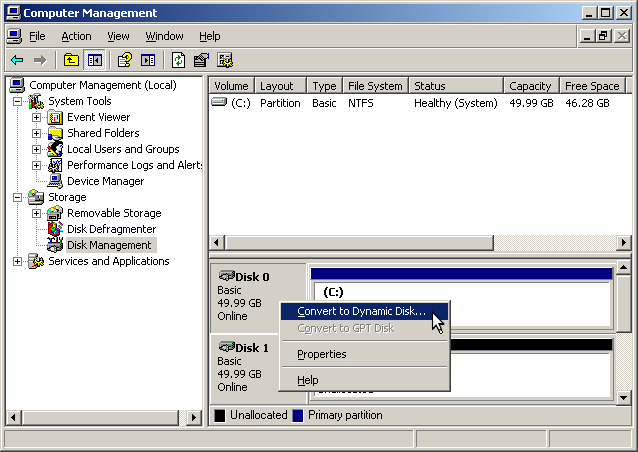The image size is (638, 452).
Task: Collapse the System Tools tree node
Action: [x=17, y=101]
